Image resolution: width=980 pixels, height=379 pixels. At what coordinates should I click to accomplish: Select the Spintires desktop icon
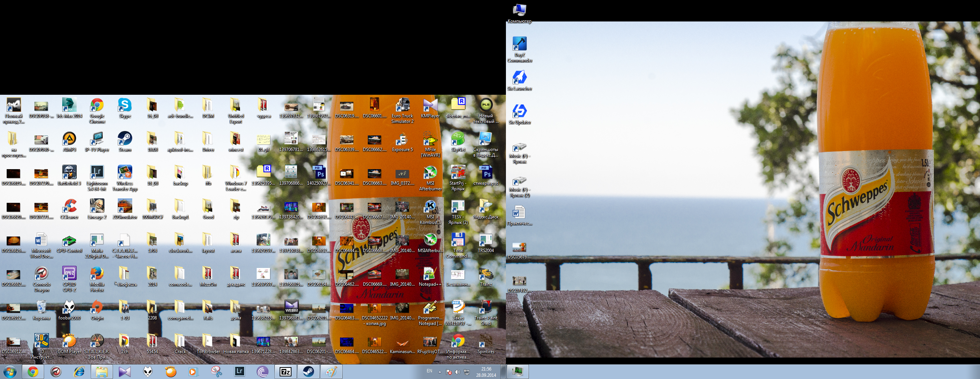486,344
